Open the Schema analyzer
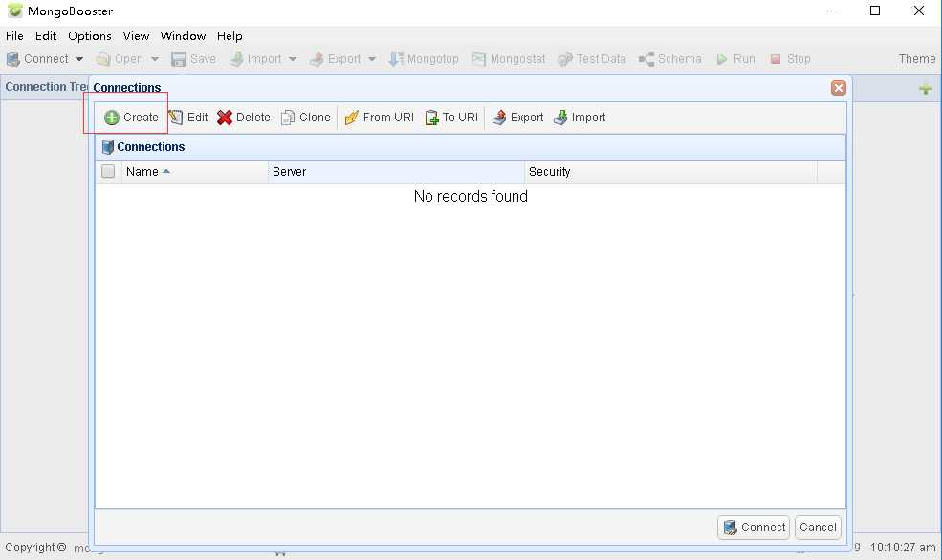This screenshot has height=560, width=942. 670,59
